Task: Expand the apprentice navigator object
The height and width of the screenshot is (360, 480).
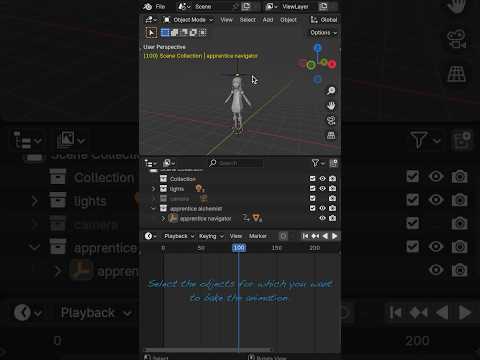Action: (x=163, y=219)
